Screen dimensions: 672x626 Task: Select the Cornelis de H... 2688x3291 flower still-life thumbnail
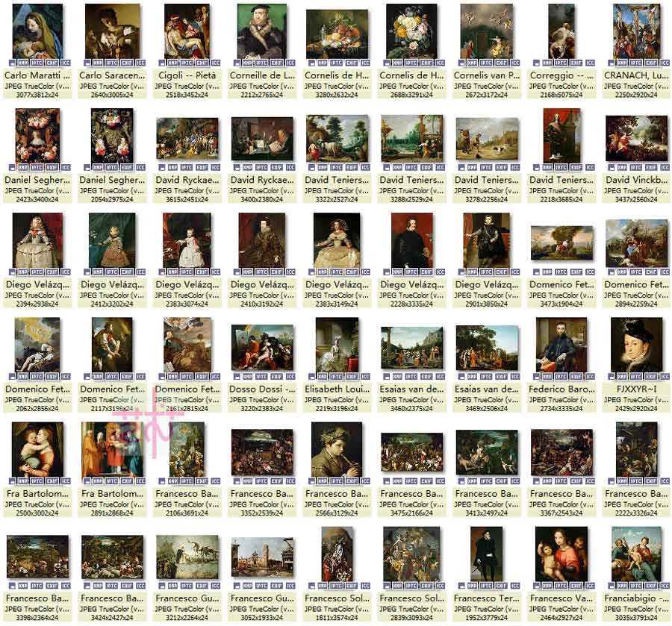pyautogui.click(x=411, y=31)
